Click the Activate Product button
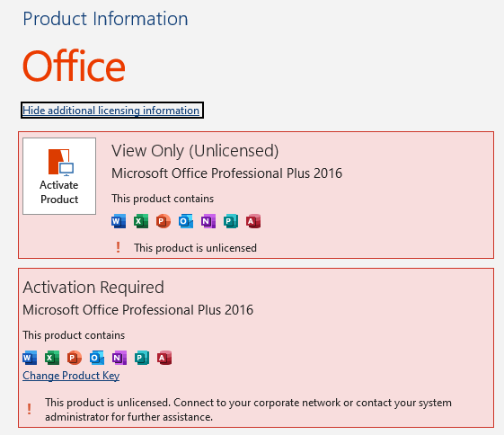The height and width of the screenshot is (435, 504). click(x=59, y=176)
